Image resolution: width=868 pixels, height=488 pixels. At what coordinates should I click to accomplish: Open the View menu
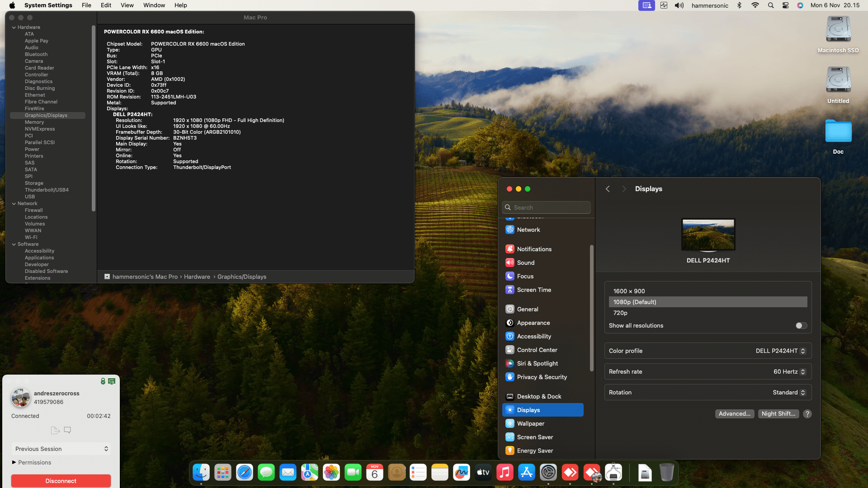point(127,5)
